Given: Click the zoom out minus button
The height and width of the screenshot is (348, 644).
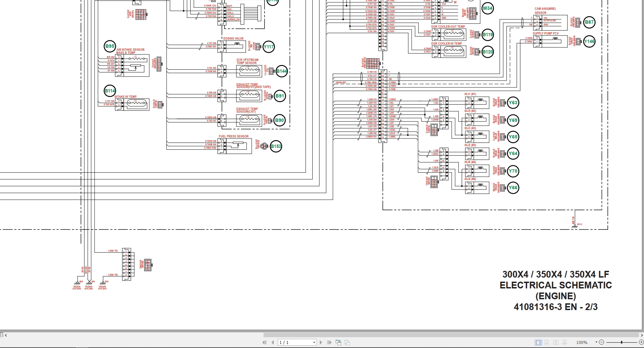Looking at the screenshot, I should point(602,343).
